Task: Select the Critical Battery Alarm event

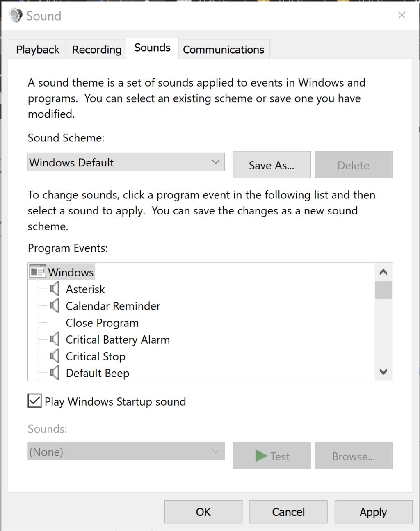Action: 118,339
